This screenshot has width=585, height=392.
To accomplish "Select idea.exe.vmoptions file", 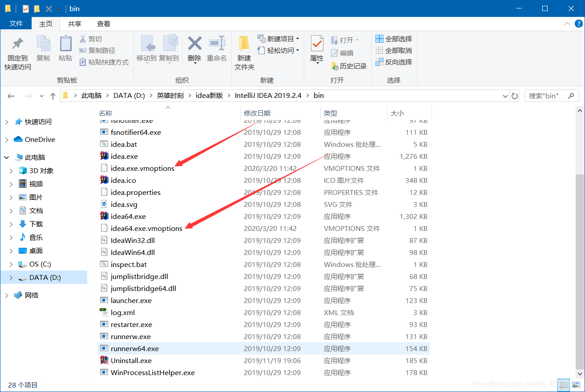I will (142, 168).
